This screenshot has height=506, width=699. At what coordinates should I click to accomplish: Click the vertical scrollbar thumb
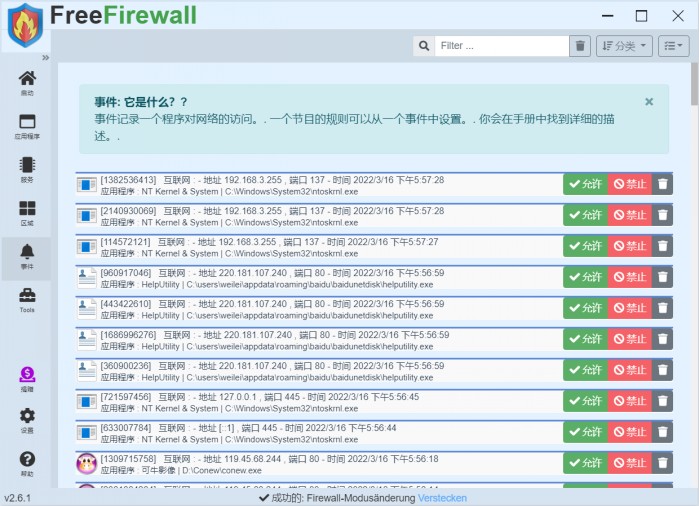[695, 84]
